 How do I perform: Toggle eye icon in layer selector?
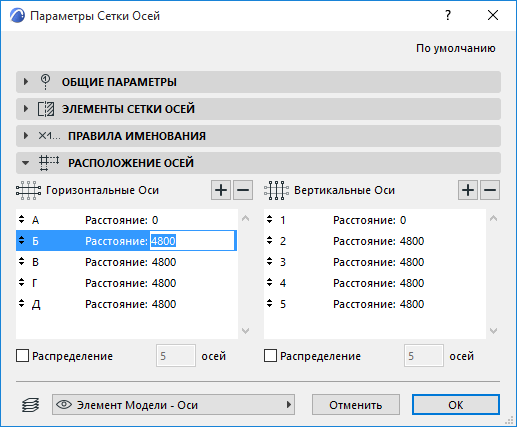coord(64,405)
